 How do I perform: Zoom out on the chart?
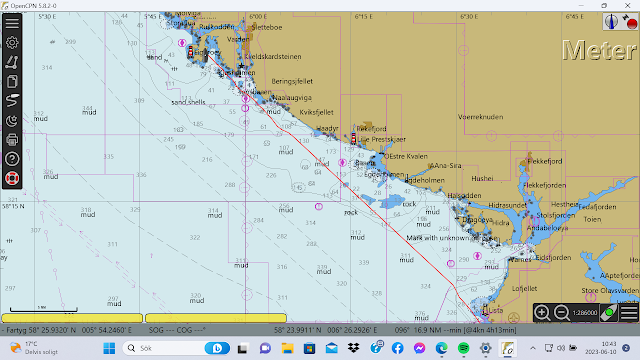[x=562, y=313]
